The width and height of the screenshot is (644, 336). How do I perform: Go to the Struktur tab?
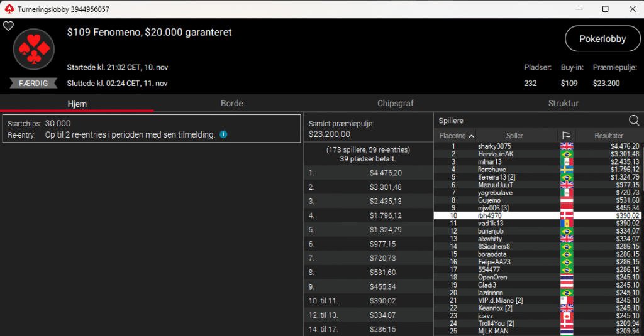pos(563,103)
